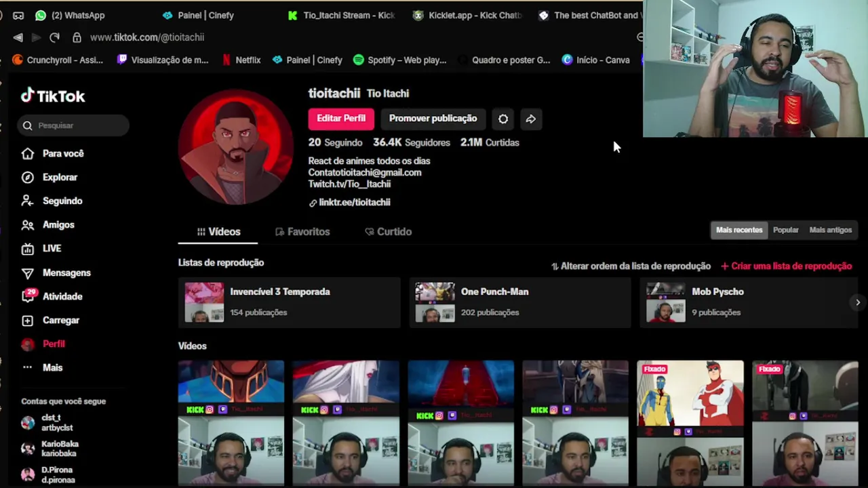Reload the page in browser toolbar
868x488 pixels.
(x=55, y=37)
